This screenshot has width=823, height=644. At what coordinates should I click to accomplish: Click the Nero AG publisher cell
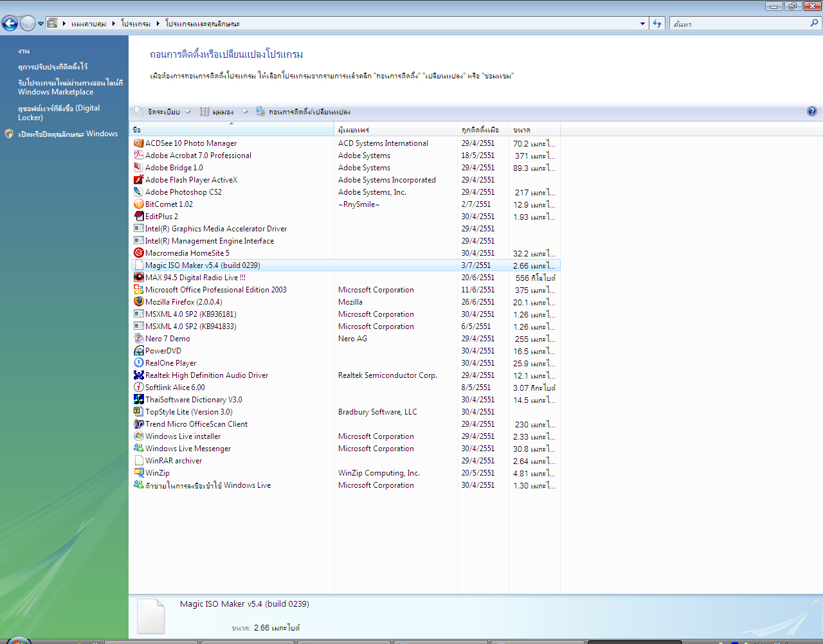[x=352, y=339]
